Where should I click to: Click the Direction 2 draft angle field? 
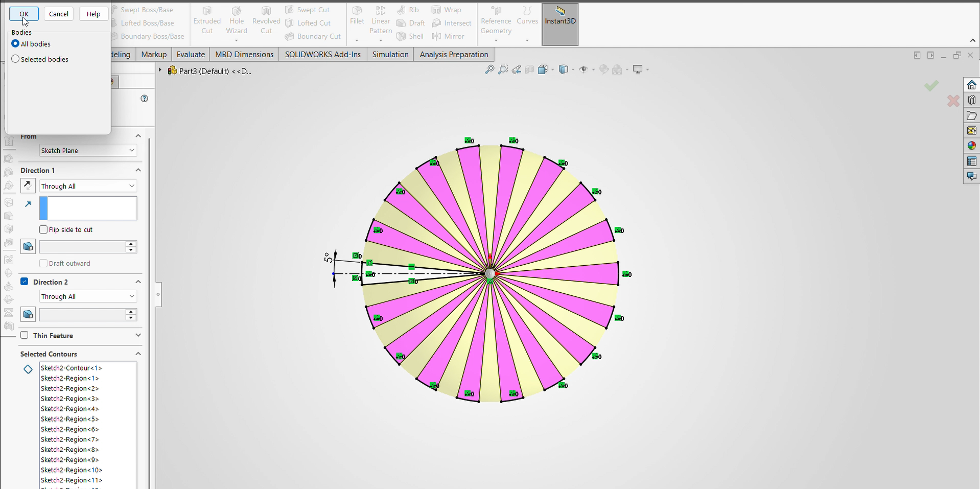[x=82, y=314]
